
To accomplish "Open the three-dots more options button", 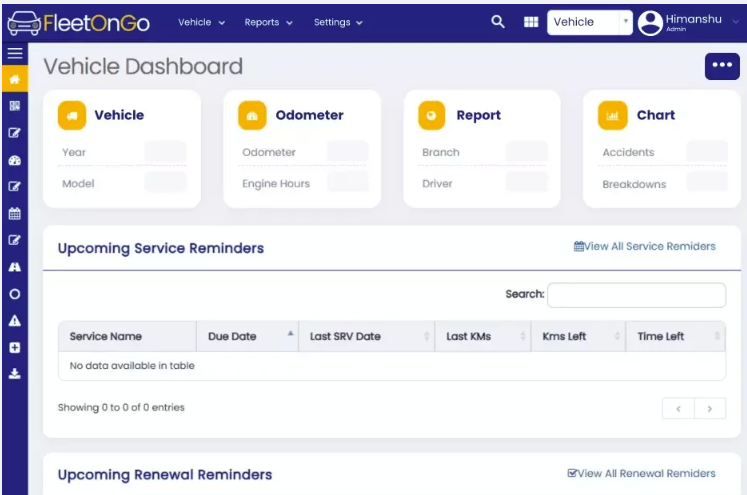I will click(722, 66).
